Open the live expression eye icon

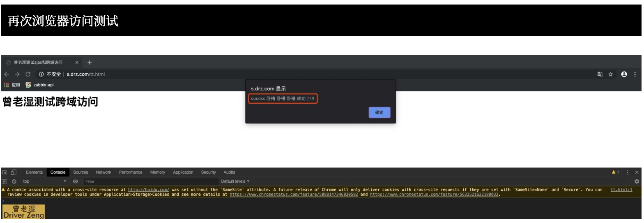click(x=76, y=181)
